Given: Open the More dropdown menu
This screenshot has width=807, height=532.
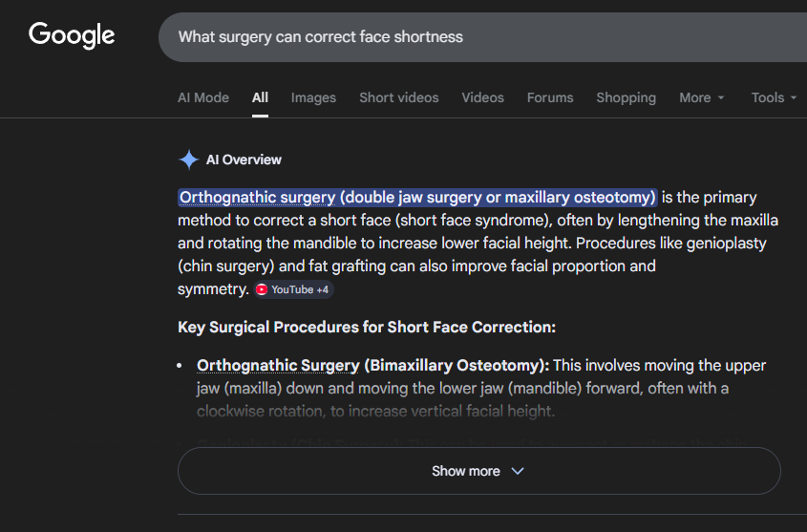Looking at the screenshot, I should [x=702, y=97].
